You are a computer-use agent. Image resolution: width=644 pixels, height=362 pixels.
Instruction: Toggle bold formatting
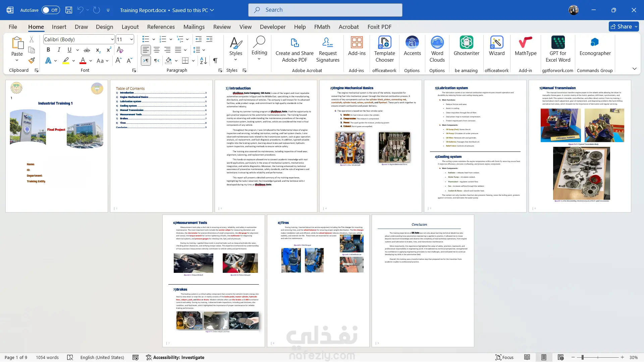pos(48,50)
